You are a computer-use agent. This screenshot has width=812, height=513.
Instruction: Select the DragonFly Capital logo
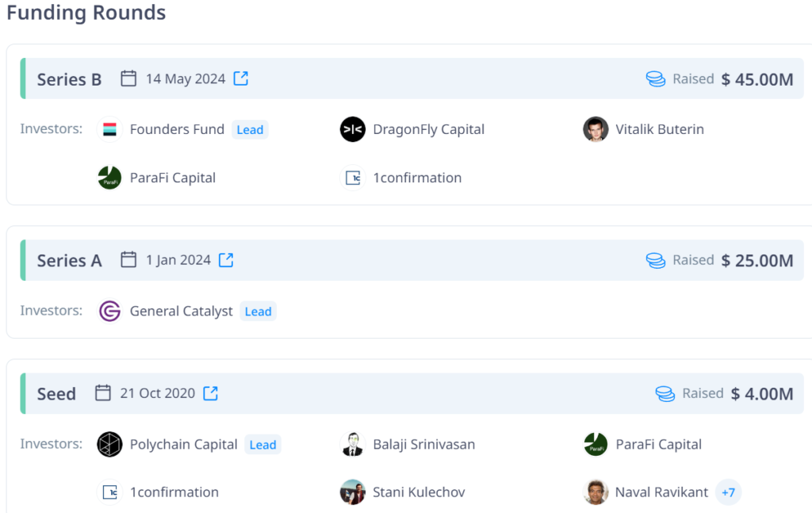352,129
